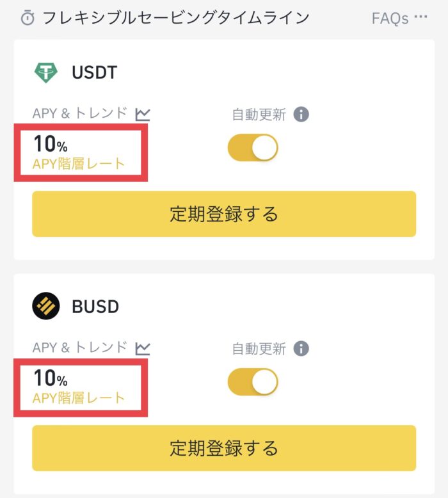Toggle BUSD 自動更新 switch off
This screenshot has width=448, height=498.
tap(253, 382)
